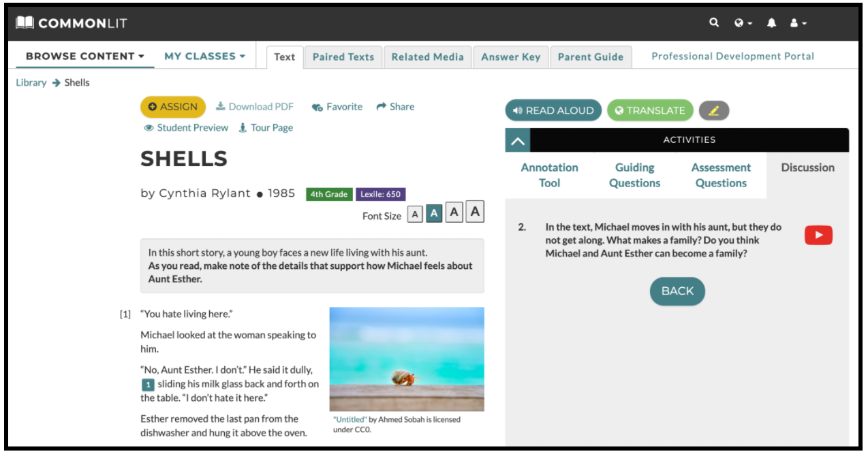Download the text as PDF

tap(255, 107)
